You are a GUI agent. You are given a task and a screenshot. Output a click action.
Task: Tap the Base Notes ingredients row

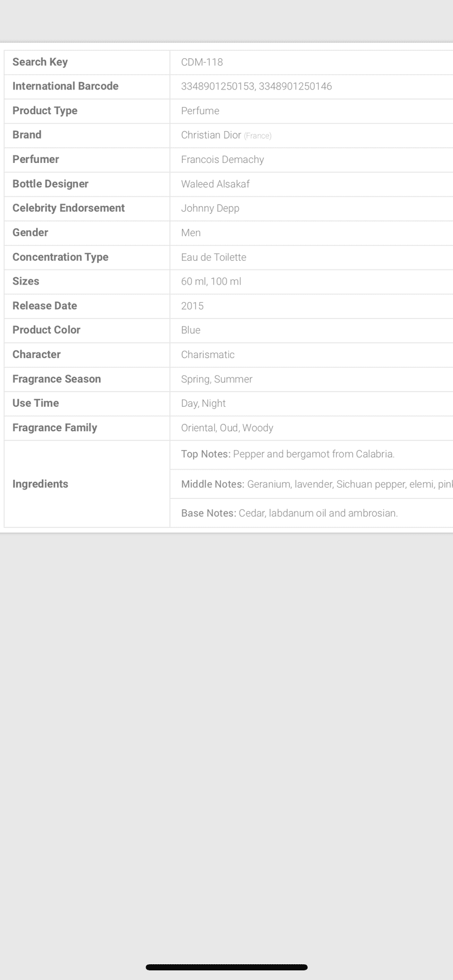click(x=311, y=513)
